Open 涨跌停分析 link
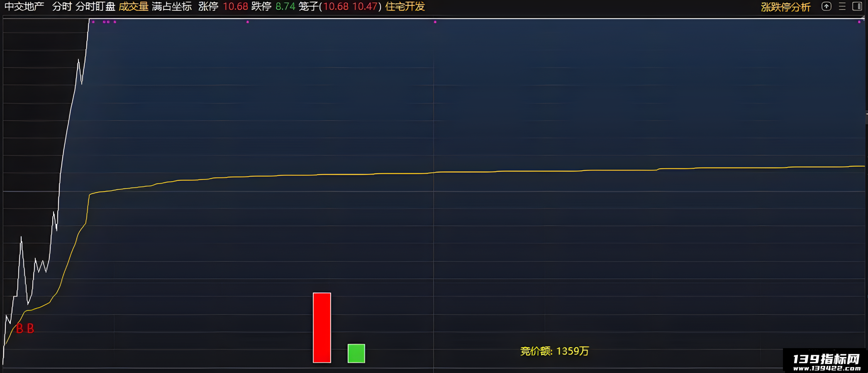This screenshot has height=373, width=868. [785, 7]
